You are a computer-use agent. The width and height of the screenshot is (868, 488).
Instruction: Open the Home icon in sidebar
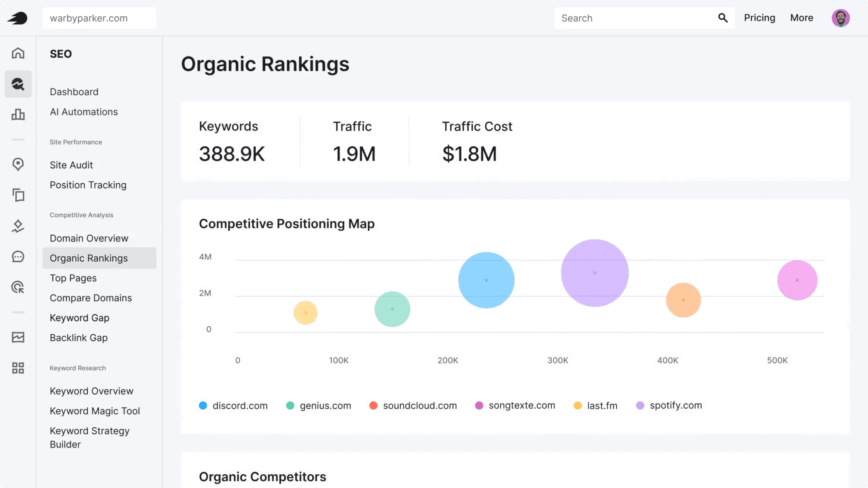pyautogui.click(x=18, y=53)
